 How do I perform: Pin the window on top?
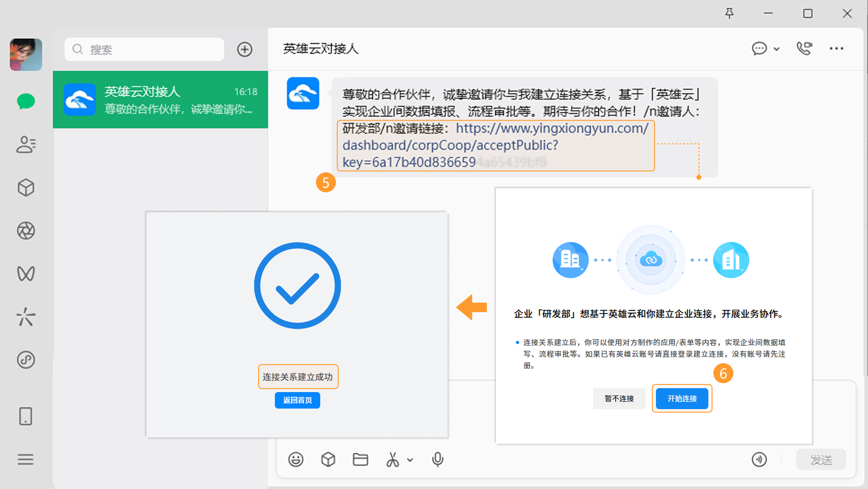pyautogui.click(x=729, y=14)
